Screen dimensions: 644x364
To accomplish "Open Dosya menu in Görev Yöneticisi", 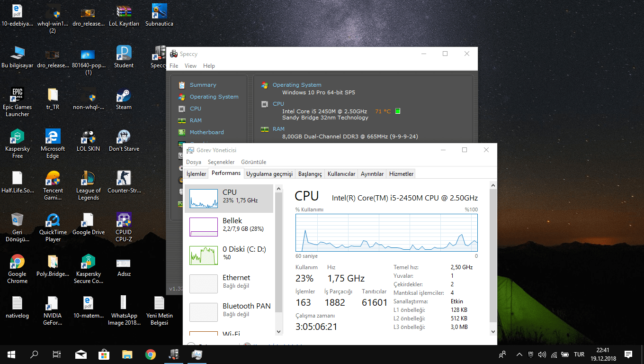I will coord(194,162).
